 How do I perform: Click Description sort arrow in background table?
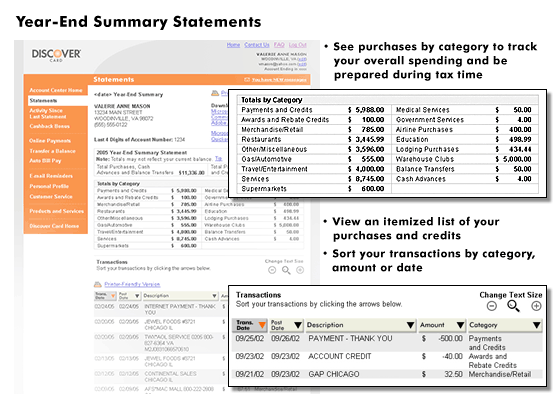coord(214,296)
